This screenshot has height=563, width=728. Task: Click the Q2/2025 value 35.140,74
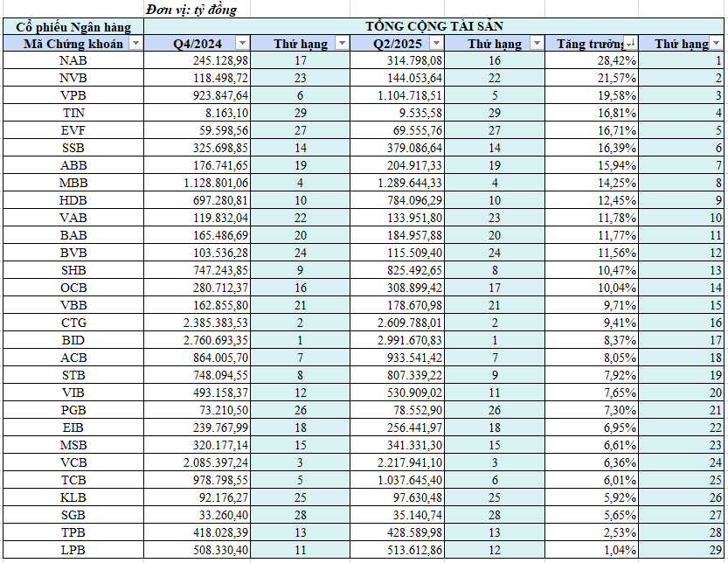click(397, 515)
